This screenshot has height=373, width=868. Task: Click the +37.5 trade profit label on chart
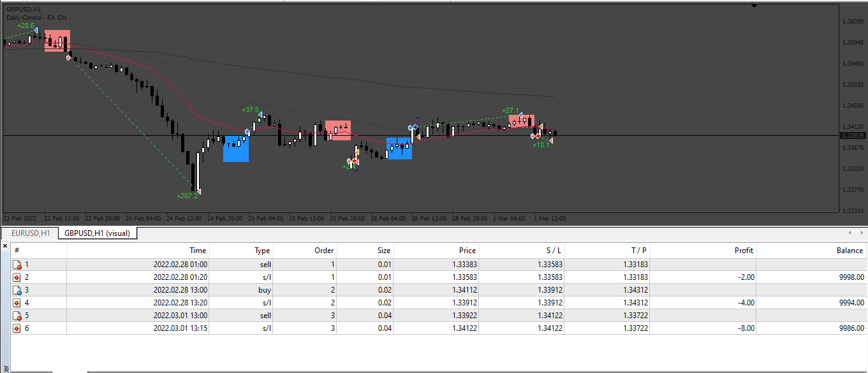[x=250, y=110]
